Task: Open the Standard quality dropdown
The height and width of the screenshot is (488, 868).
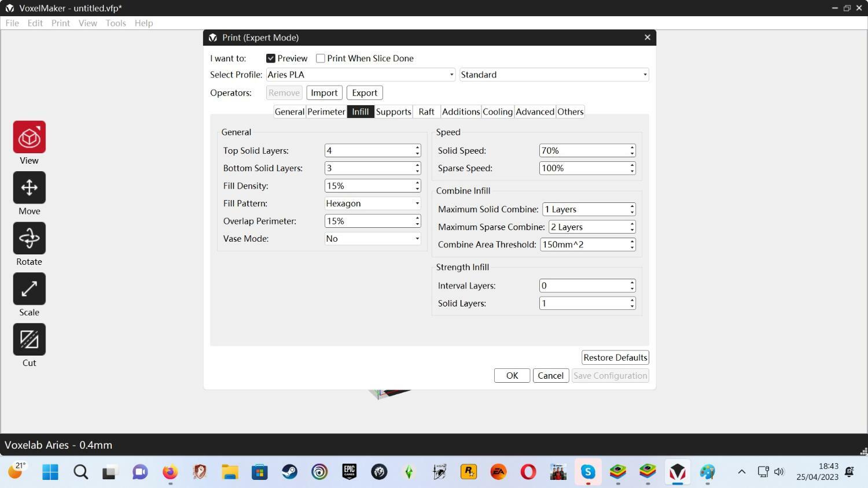Action: tap(554, 75)
